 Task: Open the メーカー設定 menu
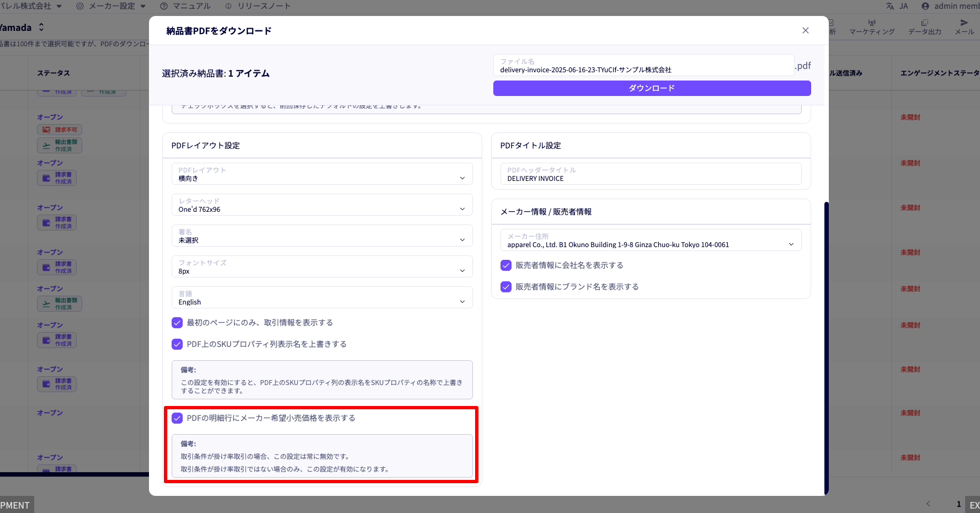111,6
